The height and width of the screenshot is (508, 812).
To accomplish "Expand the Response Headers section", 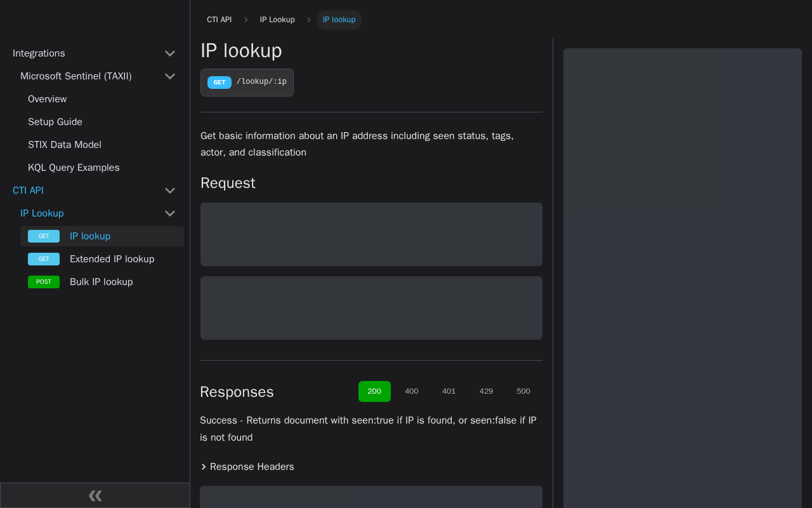I will [x=247, y=467].
